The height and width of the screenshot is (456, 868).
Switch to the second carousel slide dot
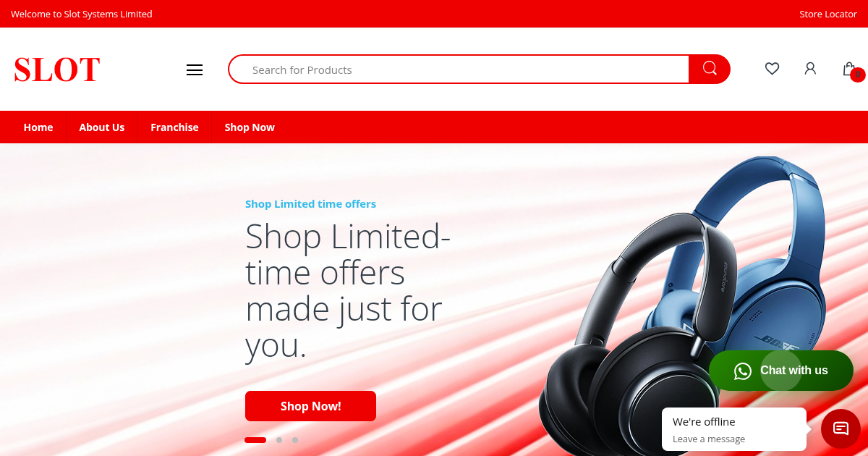[279, 440]
